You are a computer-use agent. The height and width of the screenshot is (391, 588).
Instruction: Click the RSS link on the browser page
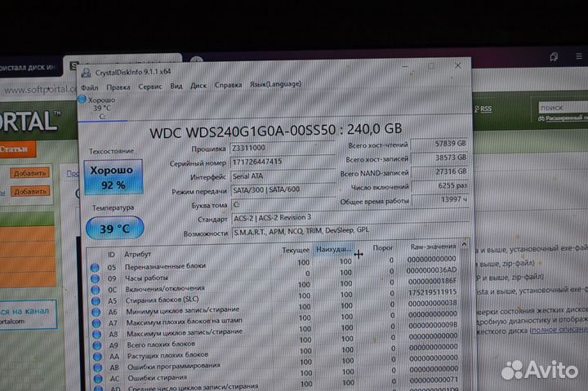486,109
